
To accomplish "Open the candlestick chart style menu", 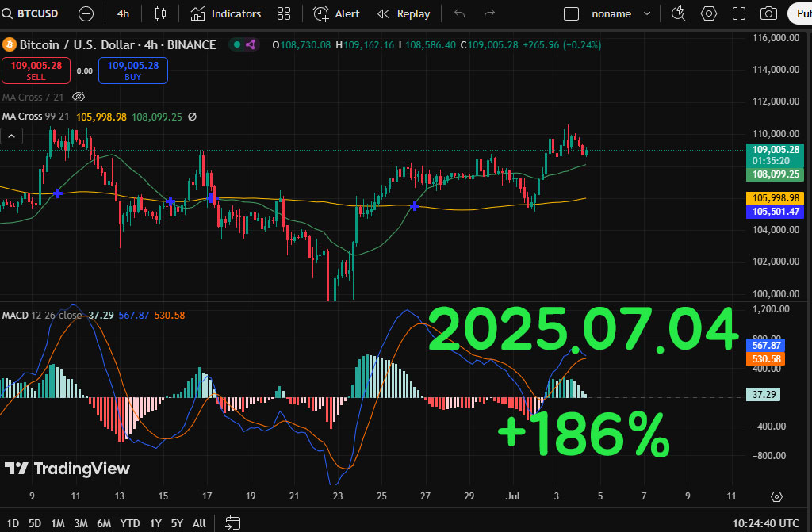I will tap(160, 14).
